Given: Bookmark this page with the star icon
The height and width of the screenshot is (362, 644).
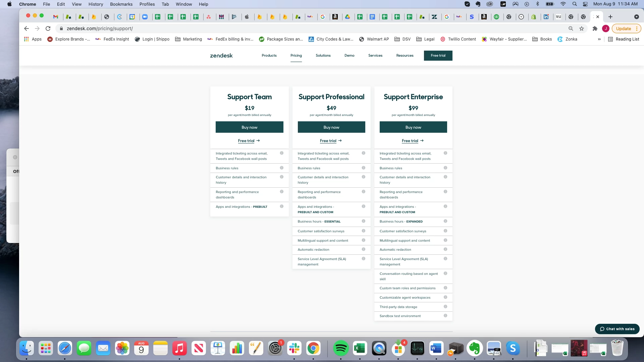Looking at the screenshot, I should (x=582, y=28).
